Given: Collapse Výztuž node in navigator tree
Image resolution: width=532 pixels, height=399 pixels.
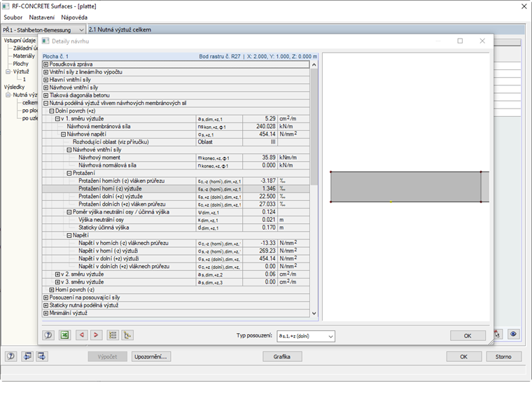Looking at the screenshot, I should [x=8, y=71].
